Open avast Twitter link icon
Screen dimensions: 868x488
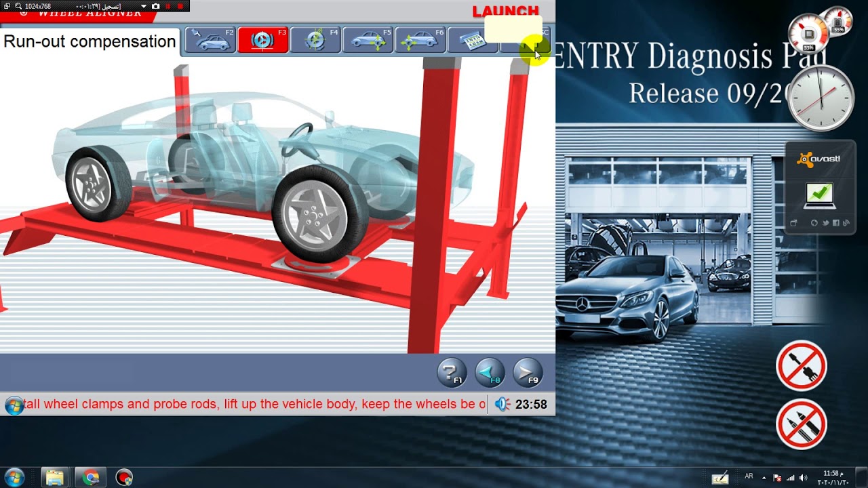pos(825,223)
